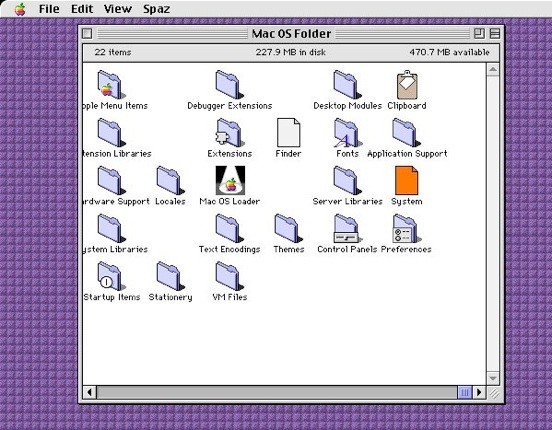Open the Extension Libraries folder

tap(111, 132)
